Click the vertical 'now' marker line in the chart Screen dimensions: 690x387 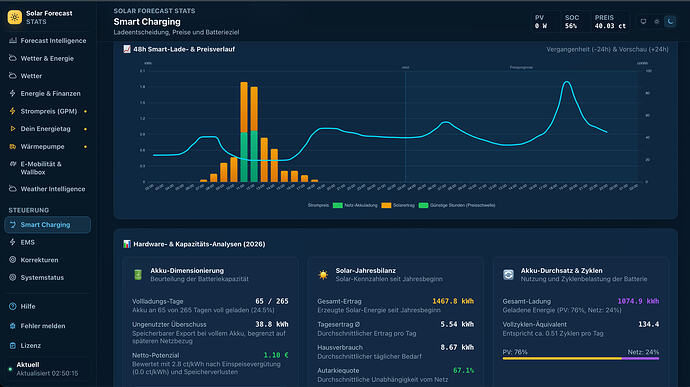[405, 125]
